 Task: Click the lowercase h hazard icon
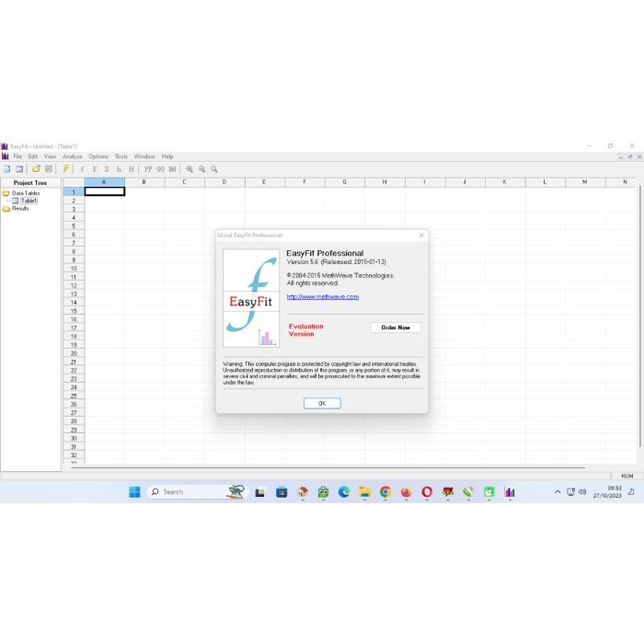click(x=119, y=169)
